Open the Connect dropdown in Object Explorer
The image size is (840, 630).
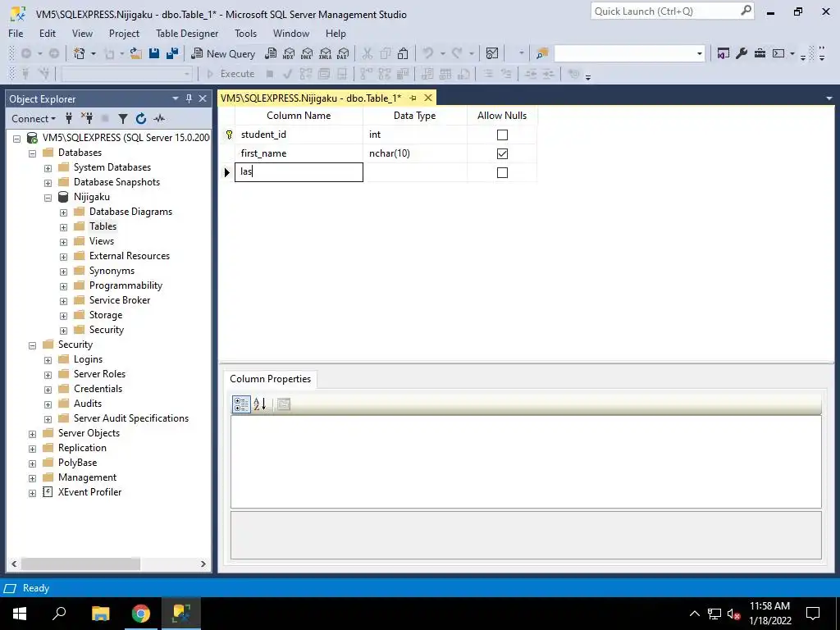(34, 118)
